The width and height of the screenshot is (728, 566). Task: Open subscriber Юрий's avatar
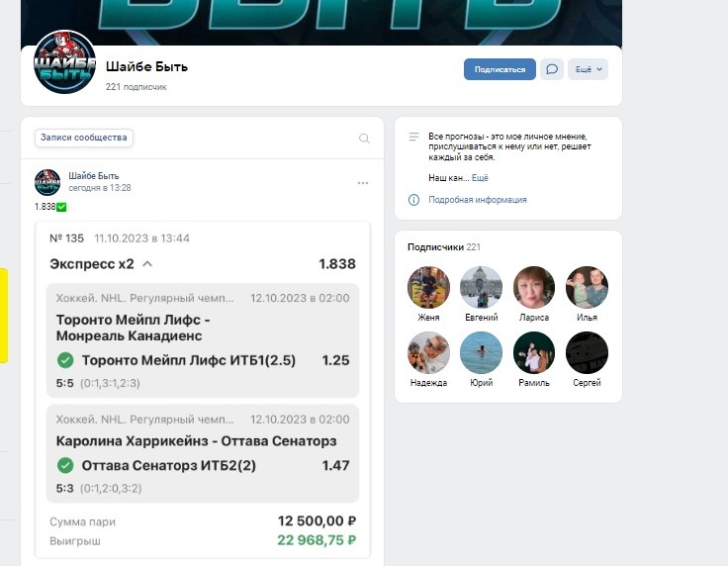point(481,353)
